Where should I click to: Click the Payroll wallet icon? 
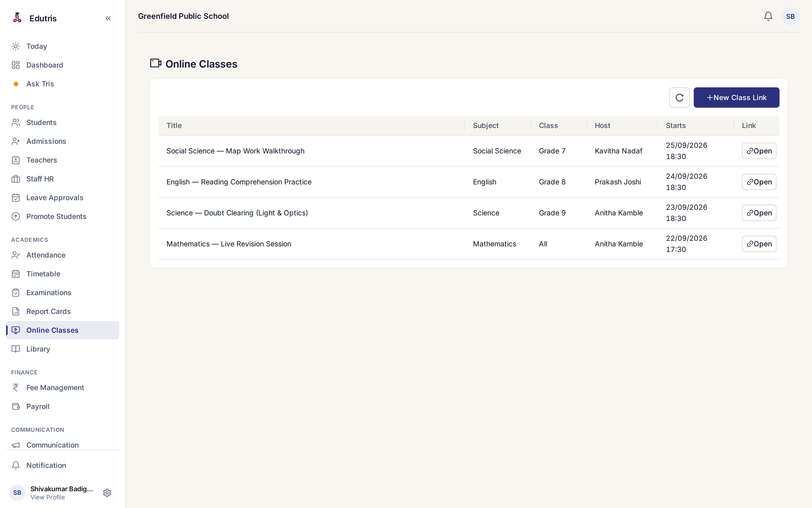tap(16, 406)
